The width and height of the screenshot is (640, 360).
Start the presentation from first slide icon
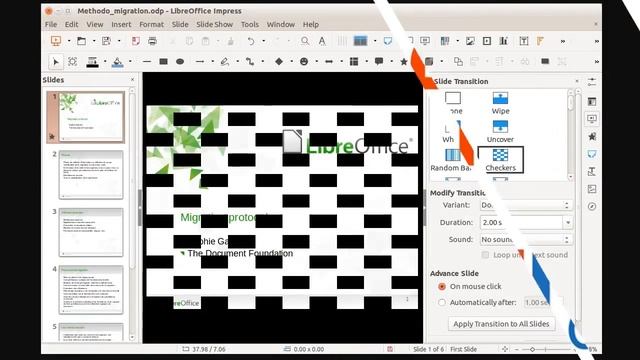[56, 41]
